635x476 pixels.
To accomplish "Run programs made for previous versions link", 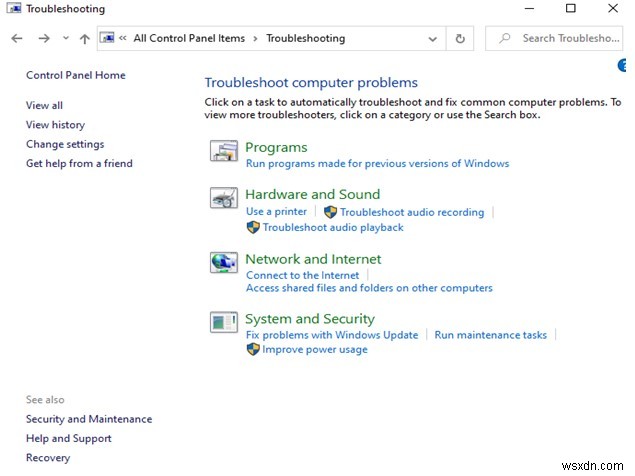I will pyautogui.click(x=377, y=164).
